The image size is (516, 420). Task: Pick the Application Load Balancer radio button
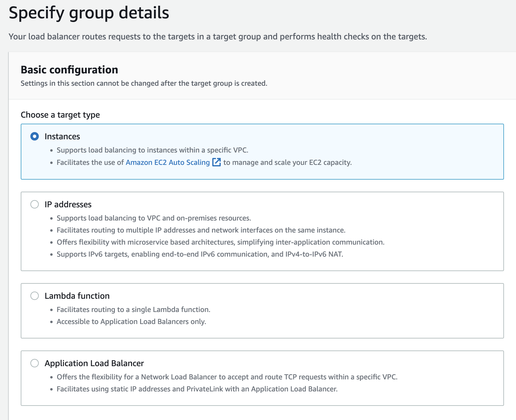[x=35, y=363]
